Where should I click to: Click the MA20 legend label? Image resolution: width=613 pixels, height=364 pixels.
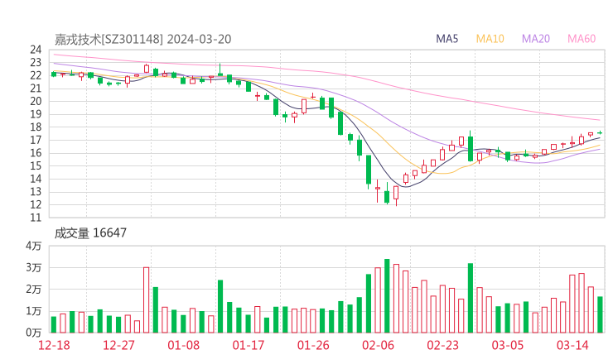click(536, 39)
